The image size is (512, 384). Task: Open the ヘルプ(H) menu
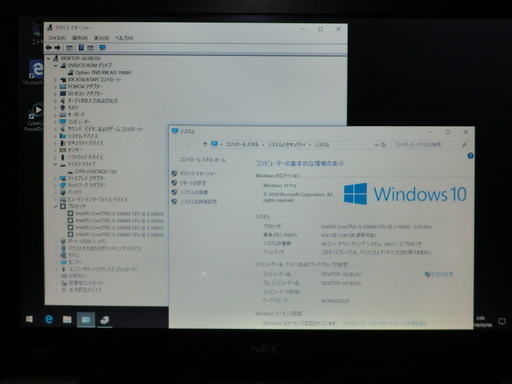[124, 38]
